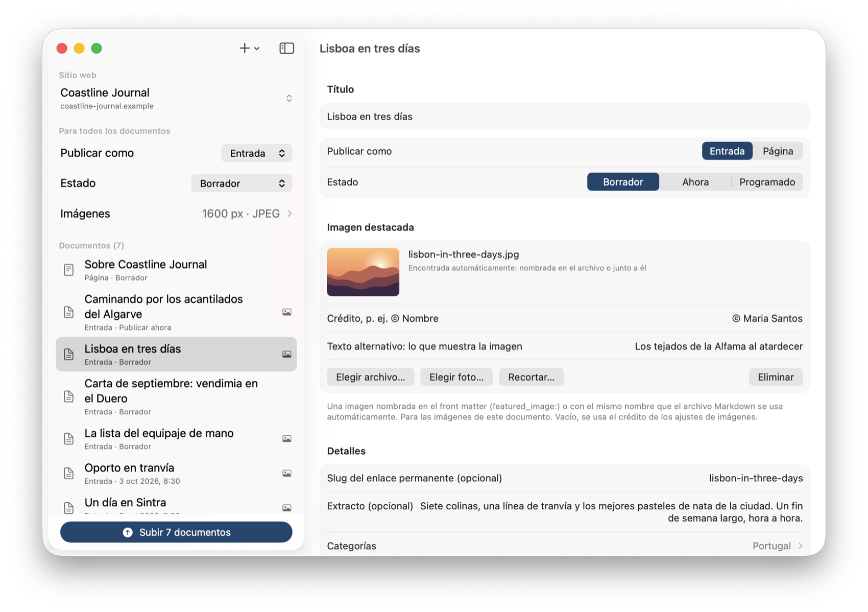
Task: Select Sobre Coastline Journal document
Action: pyautogui.click(x=176, y=270)
